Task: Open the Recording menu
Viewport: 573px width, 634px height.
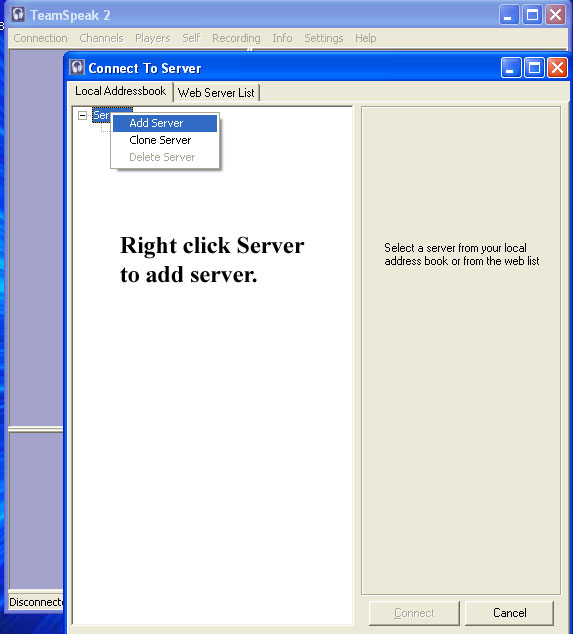Action: (236, 38)
